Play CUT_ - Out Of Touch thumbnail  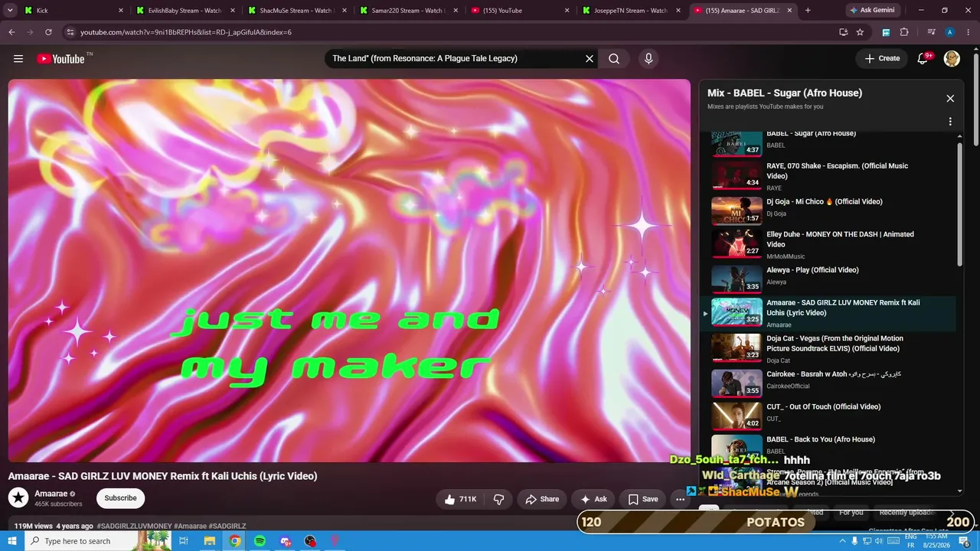click(x=737, y=416)
